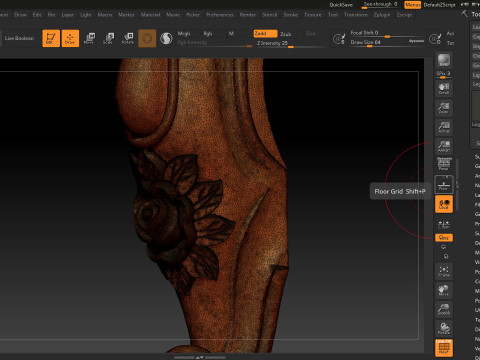Set canvas to Actual size
This screenshot has height=360, width=480.
[444, 127]
